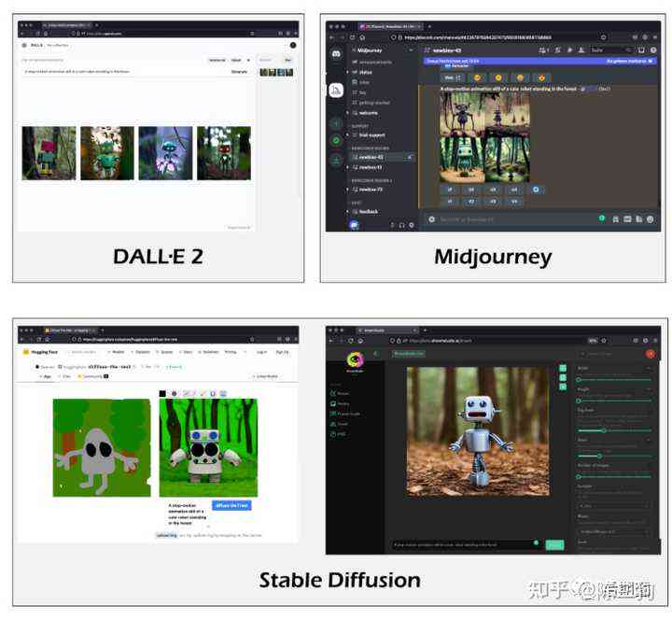Open the Discord inbox icon in channel header
672x619 pixels.
point(641,50)
